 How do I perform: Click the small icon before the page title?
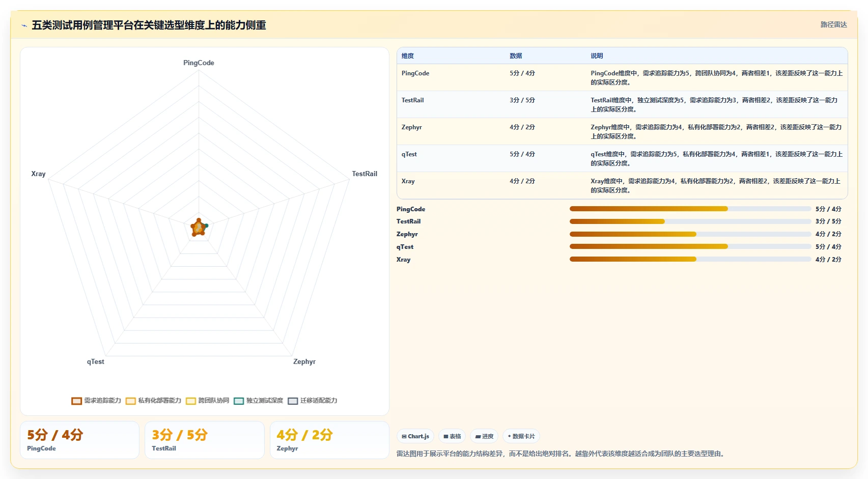tap(24, 25)
